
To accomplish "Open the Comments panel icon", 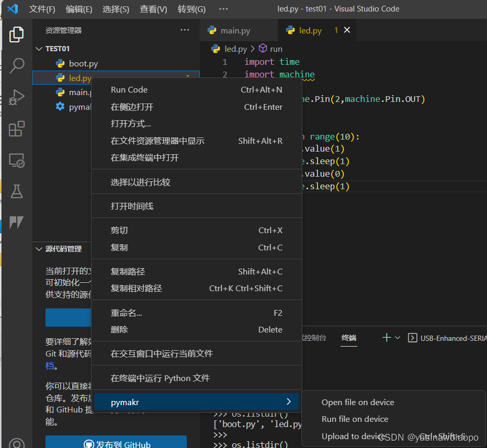I will pyautogui.click(x=16, y=223).
